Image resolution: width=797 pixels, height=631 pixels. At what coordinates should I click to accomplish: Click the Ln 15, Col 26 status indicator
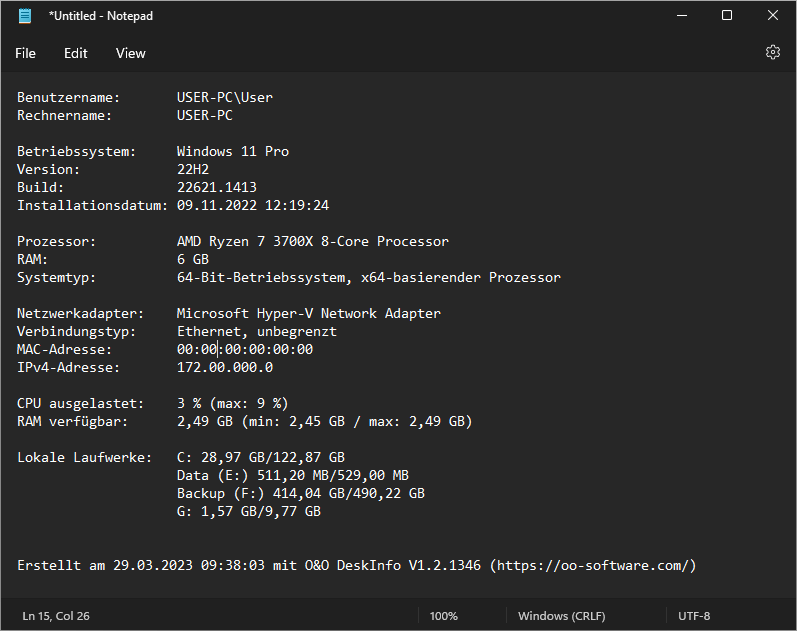coord(56,616)
